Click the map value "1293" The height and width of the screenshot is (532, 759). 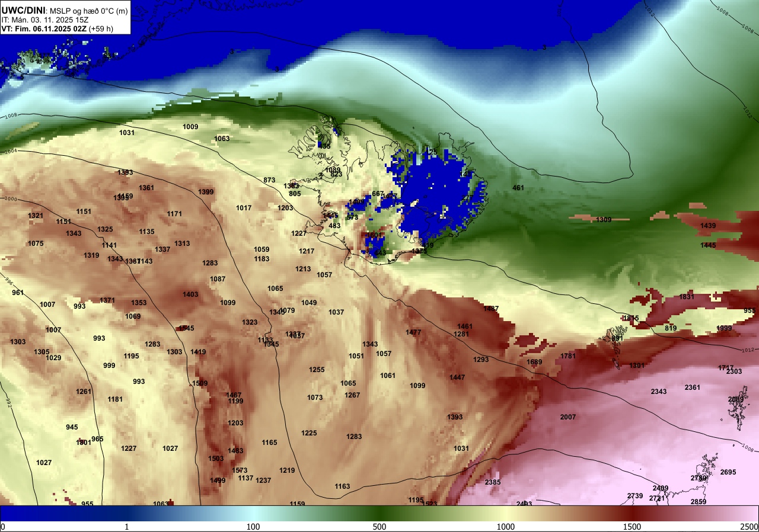pyautogui.click(x=481, y=360)
